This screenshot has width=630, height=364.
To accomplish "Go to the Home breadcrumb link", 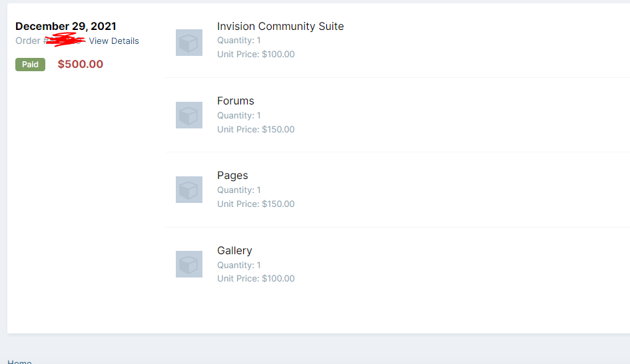I will [x=19, y=361].
